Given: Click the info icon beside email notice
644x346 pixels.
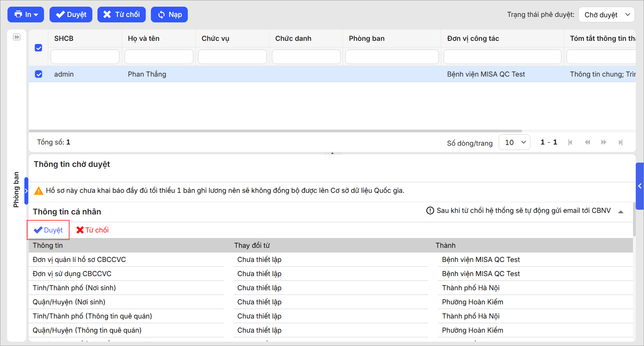Looking at the screenshot, I should (430, 211).
